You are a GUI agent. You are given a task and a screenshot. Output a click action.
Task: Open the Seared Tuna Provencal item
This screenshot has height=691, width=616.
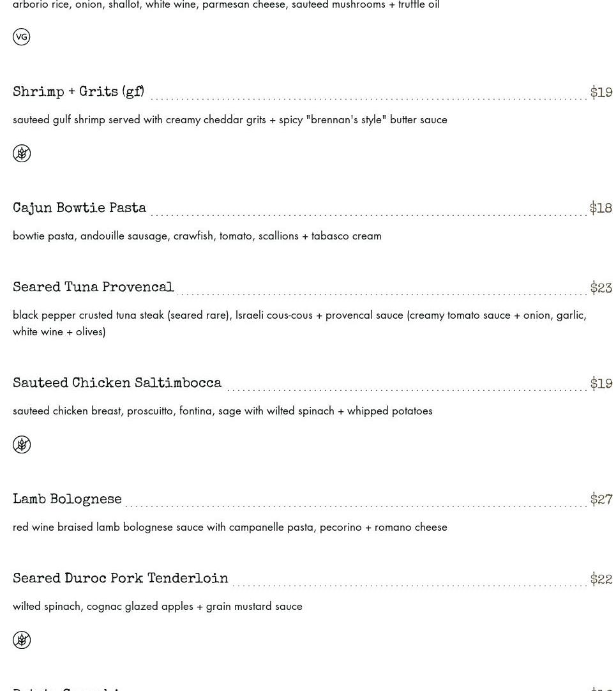(x=93, y=287)
